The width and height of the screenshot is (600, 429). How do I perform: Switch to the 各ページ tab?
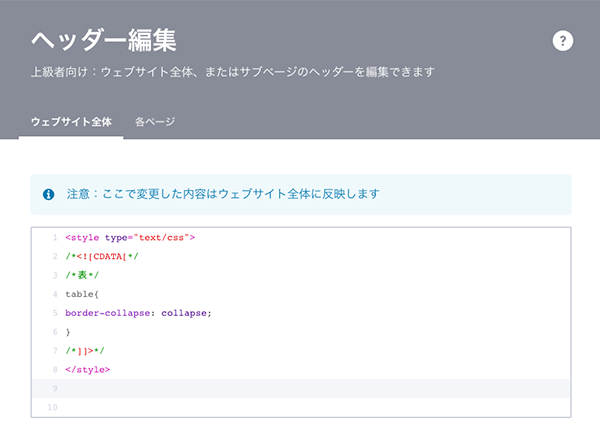pyautogui.click(x=155, y=122)
